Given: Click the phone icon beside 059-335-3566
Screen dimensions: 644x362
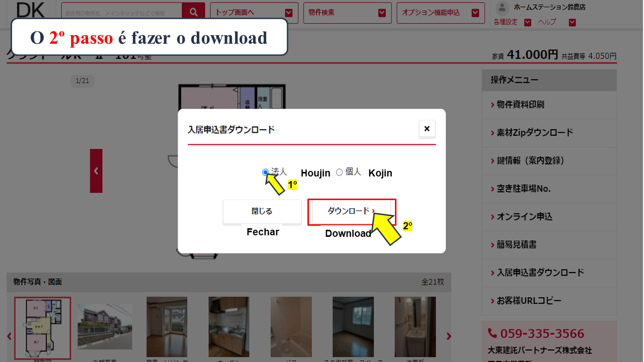Looking at the screenshot, I should tap(492, 333).
